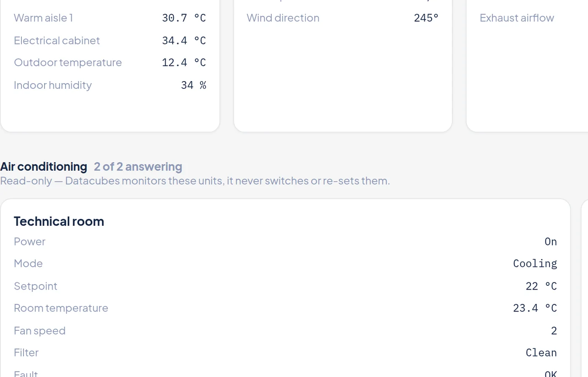This screenshot has height=377, width=588.
Task: Click the Wind direction 245° reading
Action: click(x=426, y=18)
